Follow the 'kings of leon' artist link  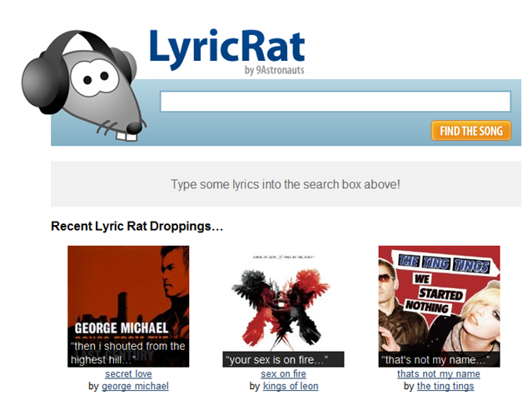pyautogui.click(x=291, y=386)
